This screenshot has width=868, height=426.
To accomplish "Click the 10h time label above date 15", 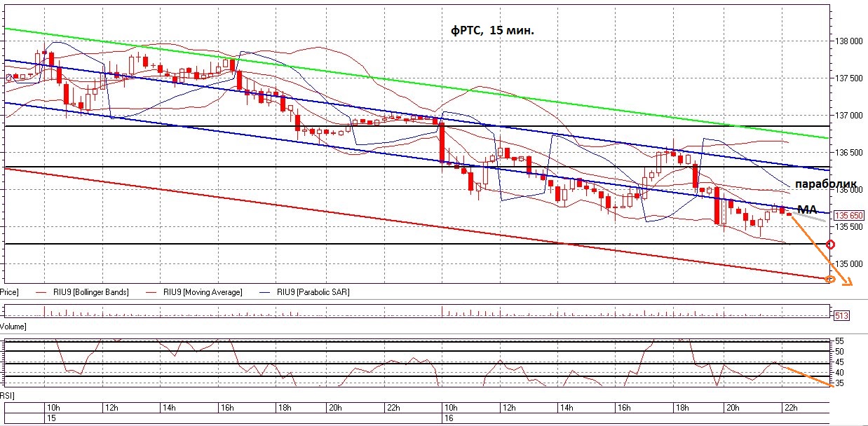I will click(x=53, y=407).
